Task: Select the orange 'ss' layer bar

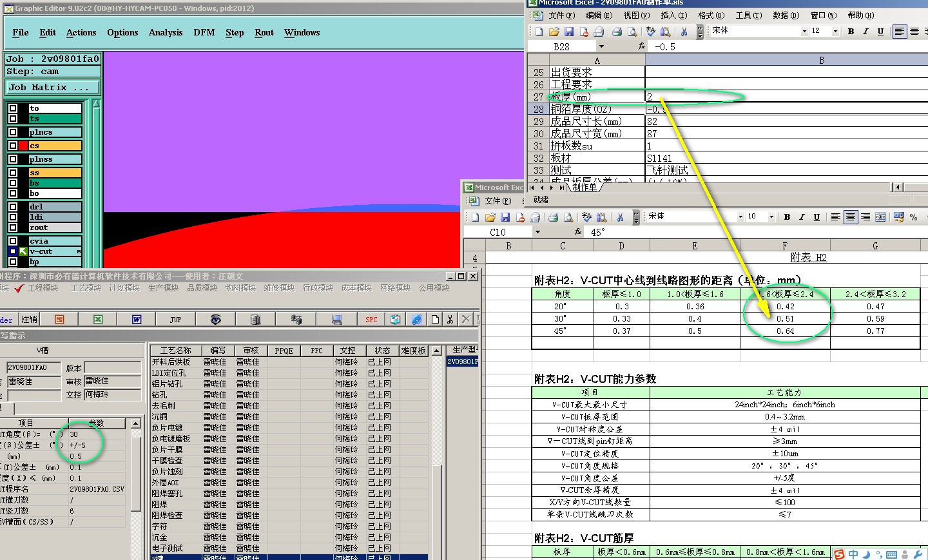Action: [55, 173]
